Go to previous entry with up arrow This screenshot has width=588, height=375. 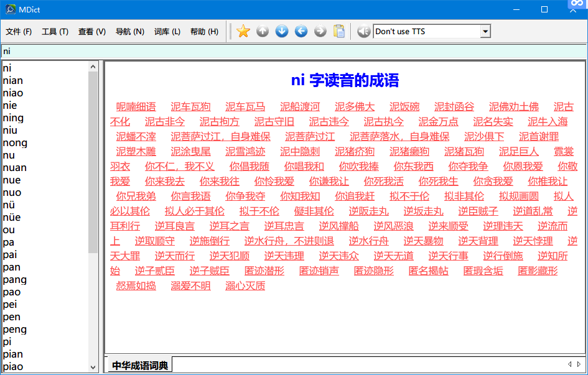[263, 31]
